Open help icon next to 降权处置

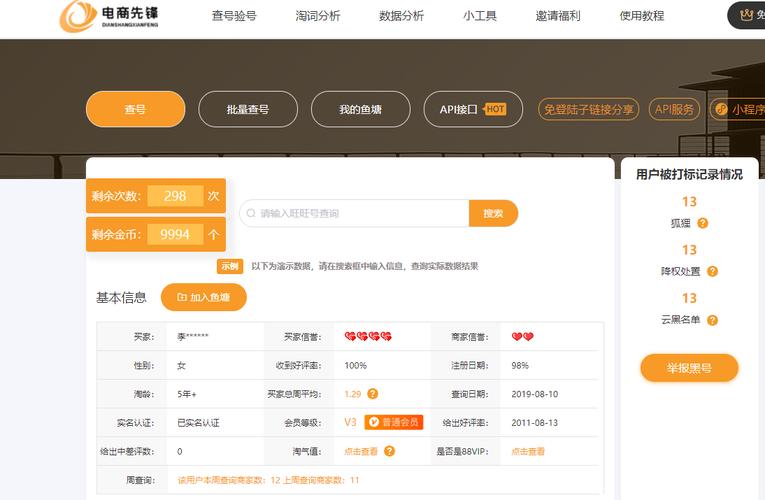point(712,272)
